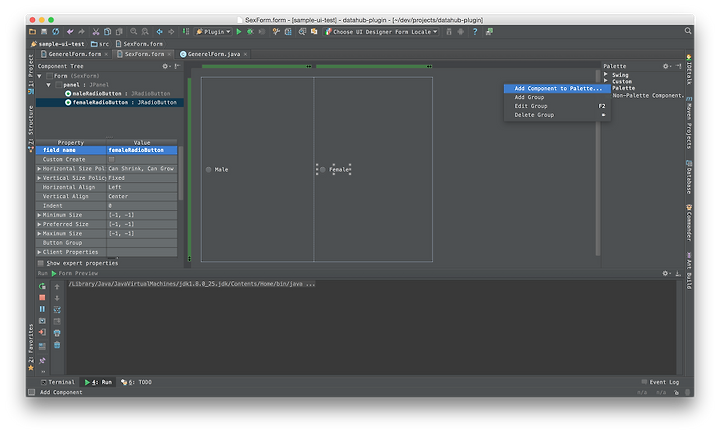720x434 pixels.
Task: Click the Synchronize toolbar icon
Action: (56, 32)
